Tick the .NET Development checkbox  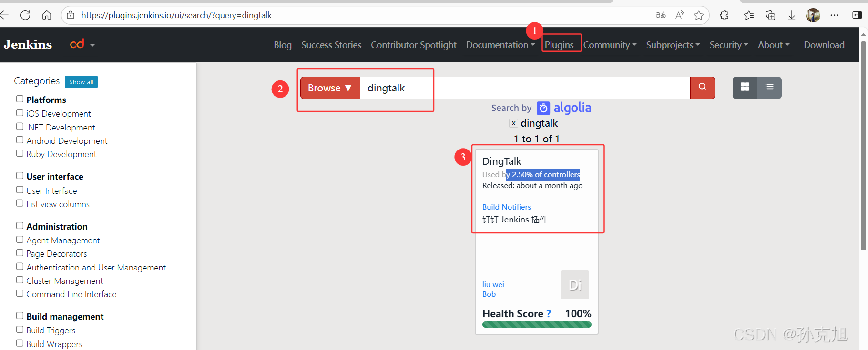coord(20,127)
